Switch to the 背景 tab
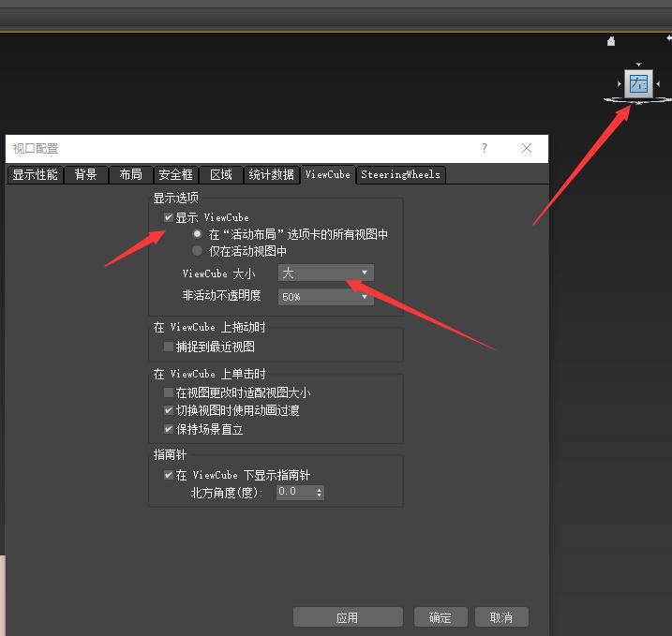 (85, 175)
